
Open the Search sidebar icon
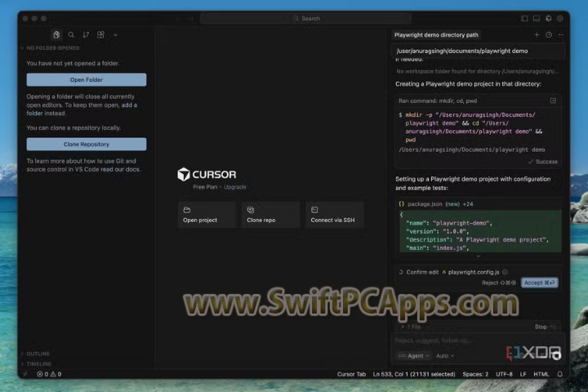tap(71, 35)
